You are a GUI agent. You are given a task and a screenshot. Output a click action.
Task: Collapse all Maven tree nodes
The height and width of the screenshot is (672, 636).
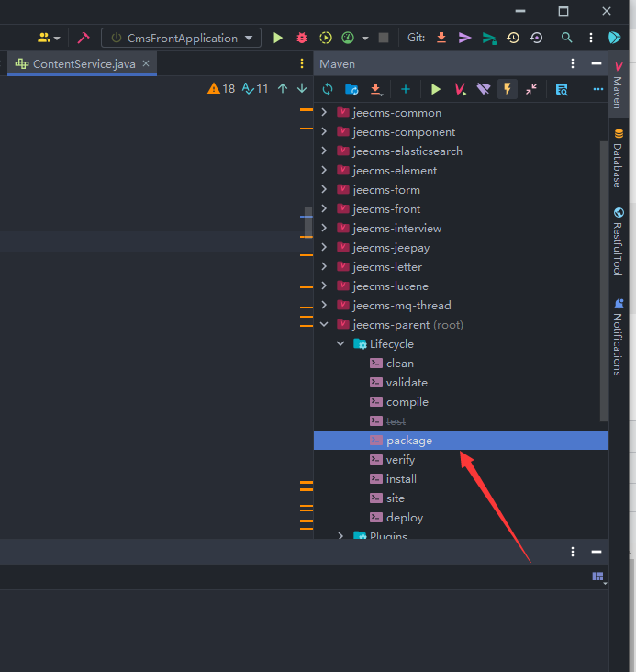coord(531,89)
